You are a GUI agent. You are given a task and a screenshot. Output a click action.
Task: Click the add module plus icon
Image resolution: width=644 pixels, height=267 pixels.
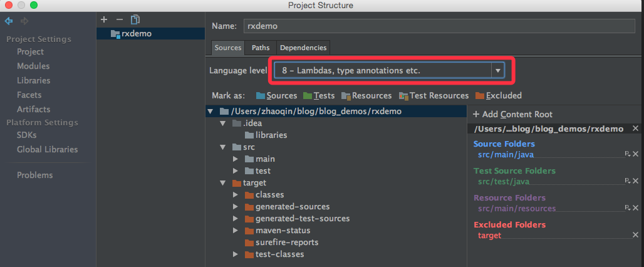coord(105,19)
